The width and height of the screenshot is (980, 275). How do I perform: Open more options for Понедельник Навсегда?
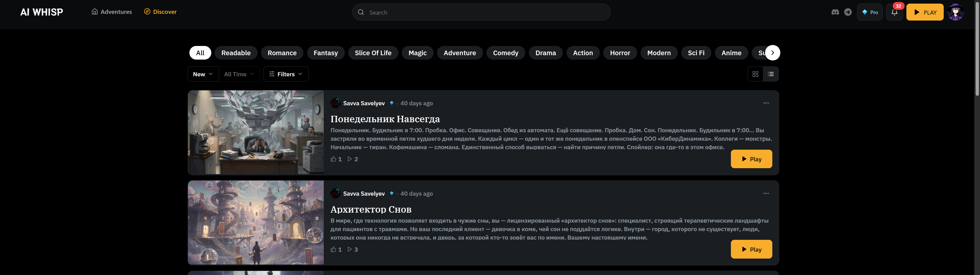(766, 103)
